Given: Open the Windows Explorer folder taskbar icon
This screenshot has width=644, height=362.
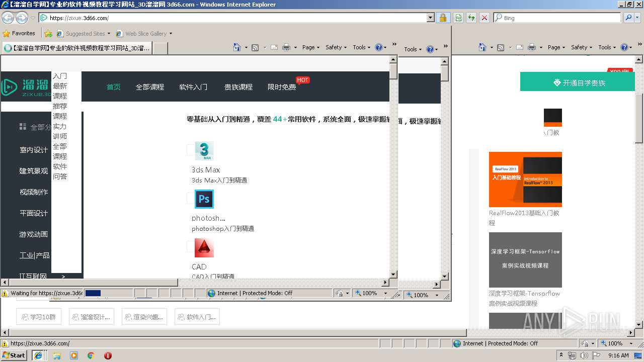Looking at the screenshot, I should coord(57,355).
